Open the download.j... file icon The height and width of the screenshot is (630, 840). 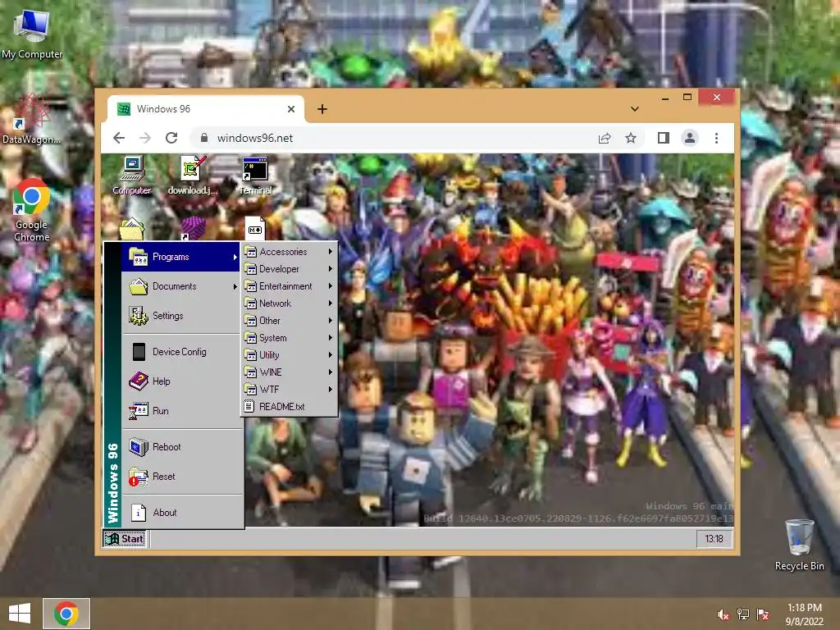[x=192, y=176]
